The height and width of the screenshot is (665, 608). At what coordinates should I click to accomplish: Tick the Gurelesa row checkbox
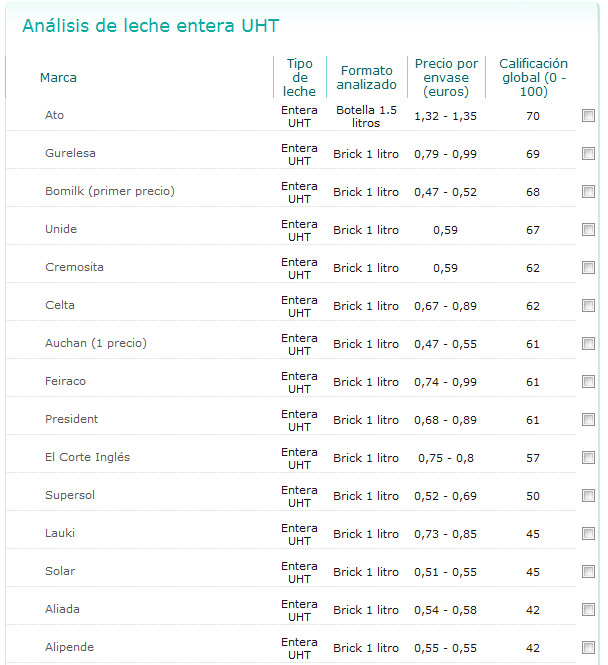(588, 154)
